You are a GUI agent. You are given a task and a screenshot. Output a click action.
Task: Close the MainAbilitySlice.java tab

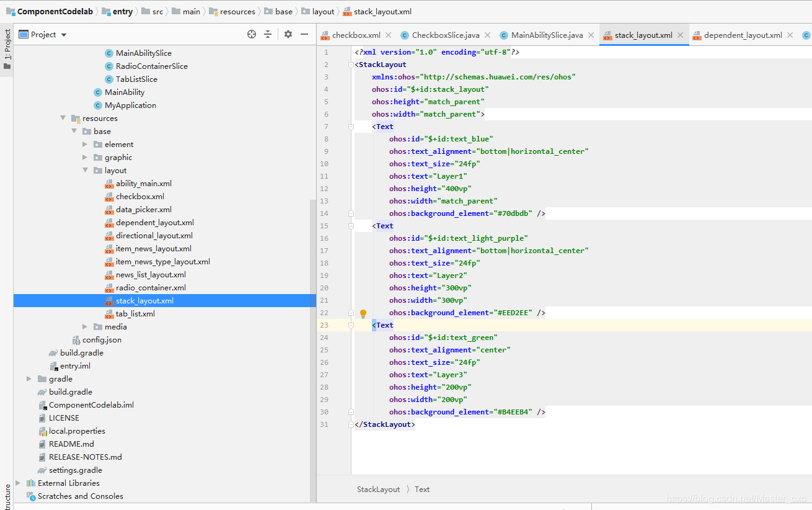point(591,35)
